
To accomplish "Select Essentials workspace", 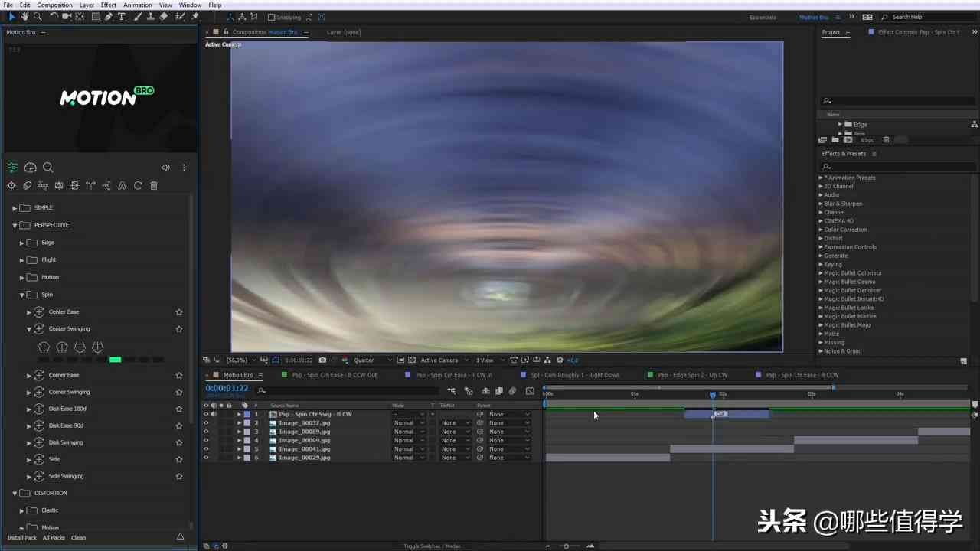I will coord(763,17).
